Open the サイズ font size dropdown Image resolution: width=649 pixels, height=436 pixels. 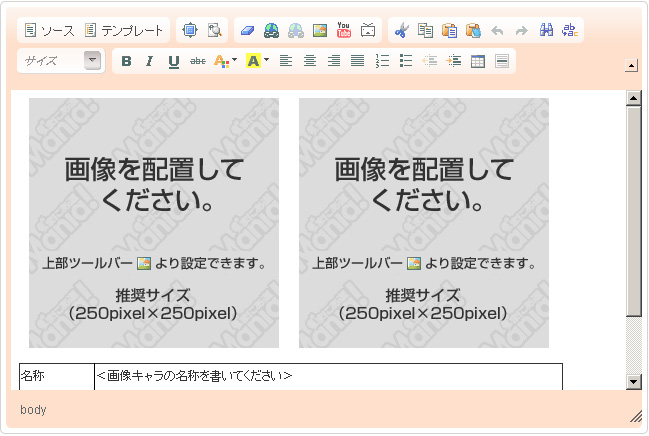tap(62, 61)
